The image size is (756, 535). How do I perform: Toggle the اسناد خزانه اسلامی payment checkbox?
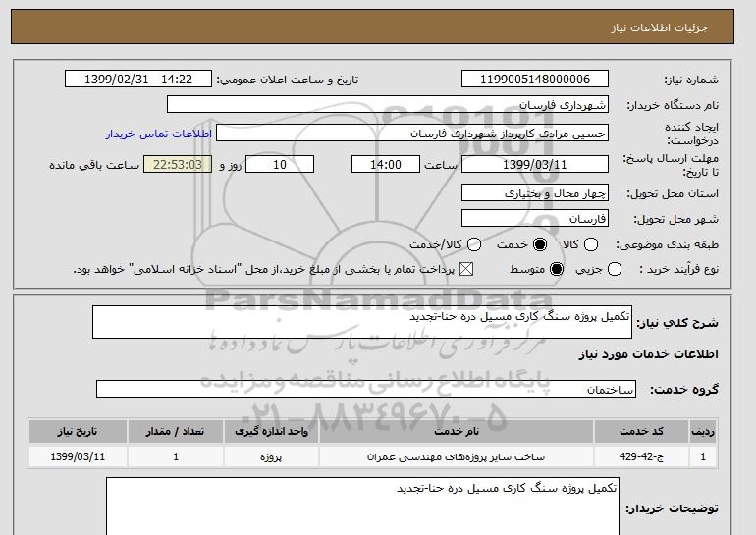coord(466,269)
